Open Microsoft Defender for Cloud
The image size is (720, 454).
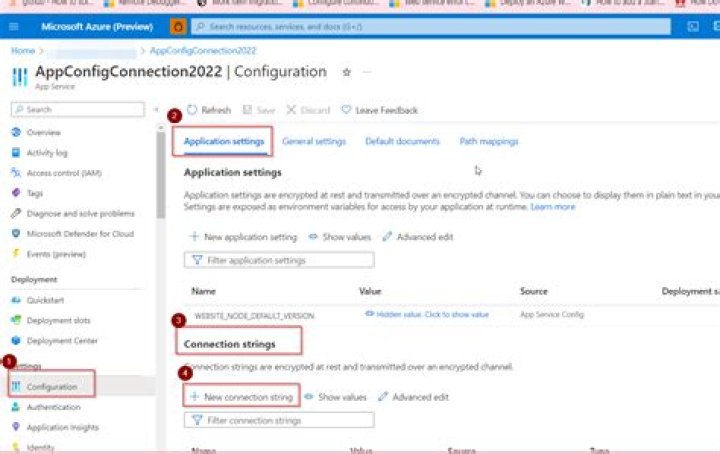[x=80, y=234]
